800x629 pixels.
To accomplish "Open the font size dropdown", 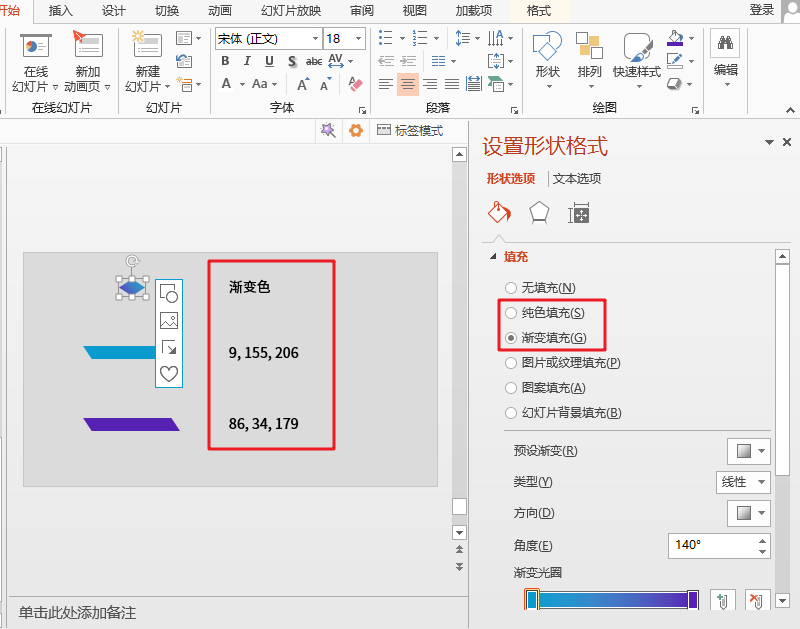I will tap(359, 39).
